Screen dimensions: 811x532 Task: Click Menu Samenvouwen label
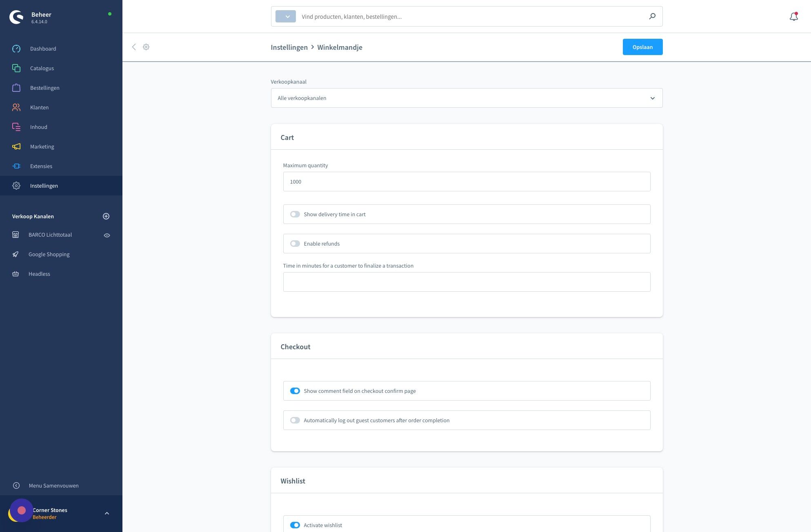click(x=54, y=485)
